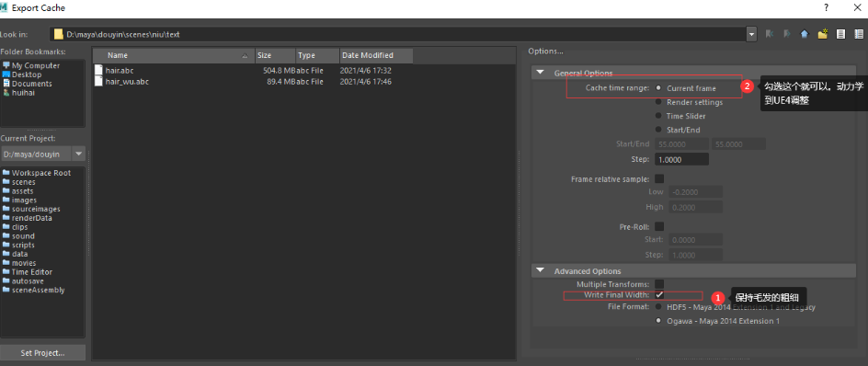
Task: Go to parent directory icon
Action: pos(805,34)
